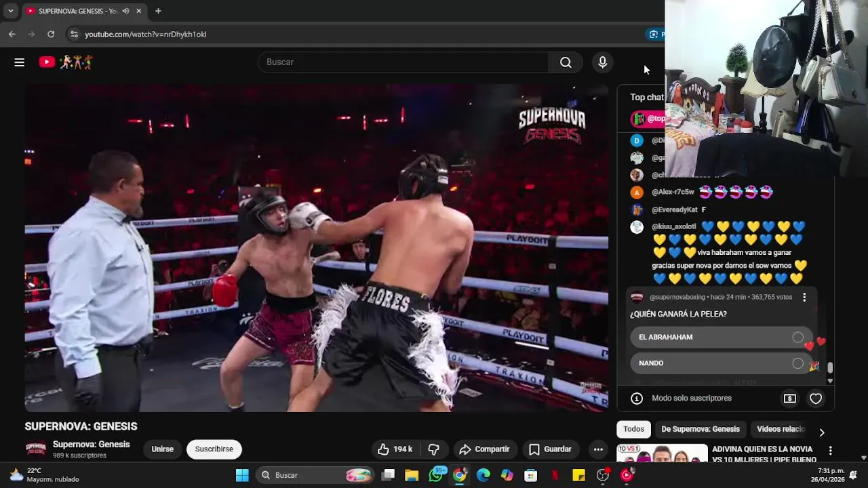Open more actions menu beside Guardar

click(x=598, y=449)
